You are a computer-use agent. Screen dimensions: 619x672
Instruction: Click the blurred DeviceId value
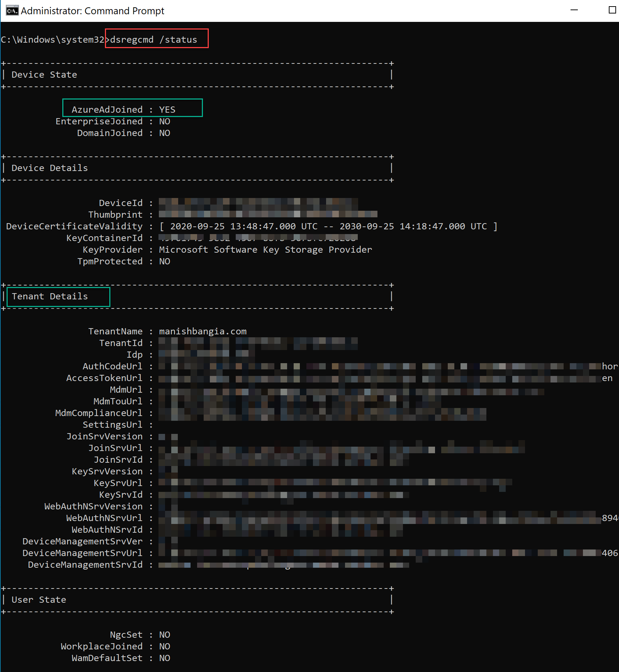(x=258, y=203)
